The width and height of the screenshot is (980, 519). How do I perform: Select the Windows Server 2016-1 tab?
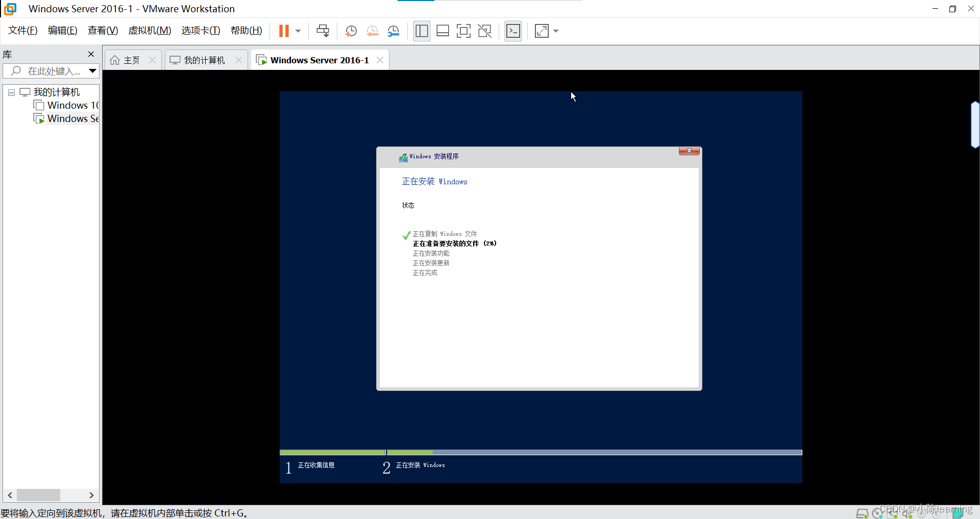coord(320,60)
